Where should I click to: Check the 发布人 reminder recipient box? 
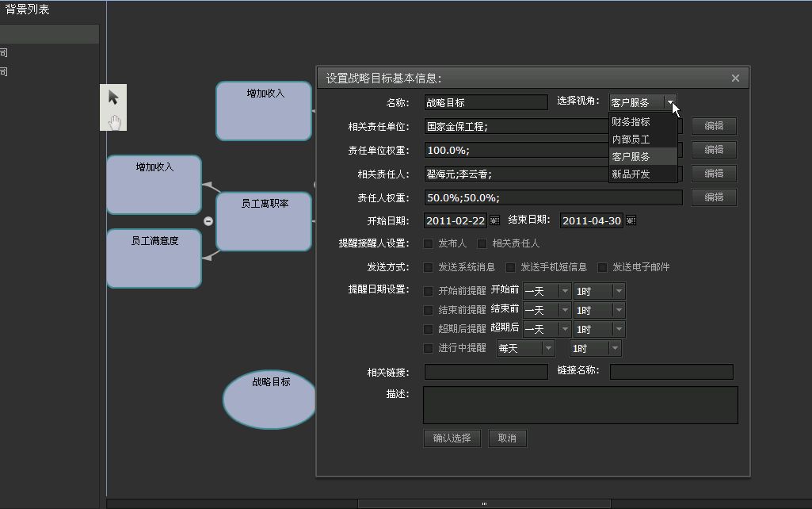(x=429, y=243)
